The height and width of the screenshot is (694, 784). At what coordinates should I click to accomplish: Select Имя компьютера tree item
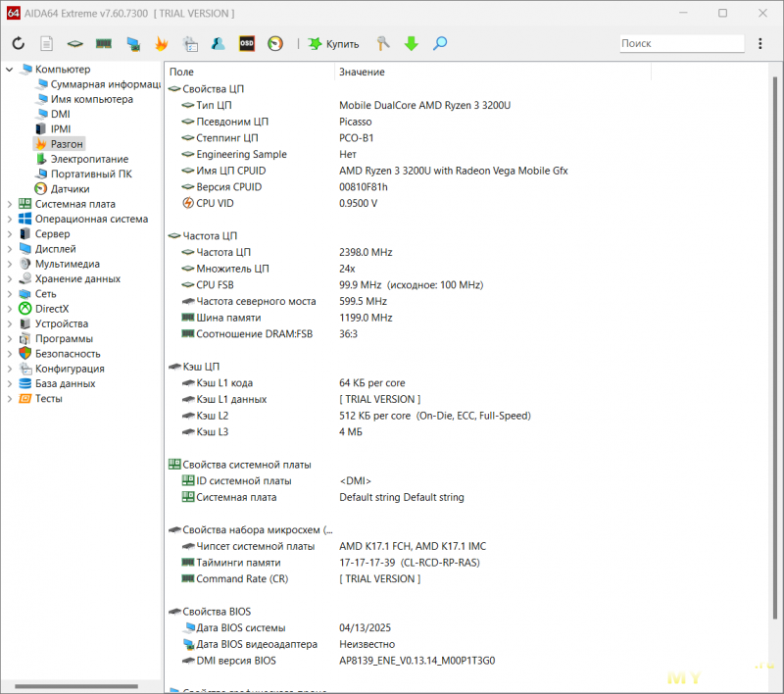(85, 99)
